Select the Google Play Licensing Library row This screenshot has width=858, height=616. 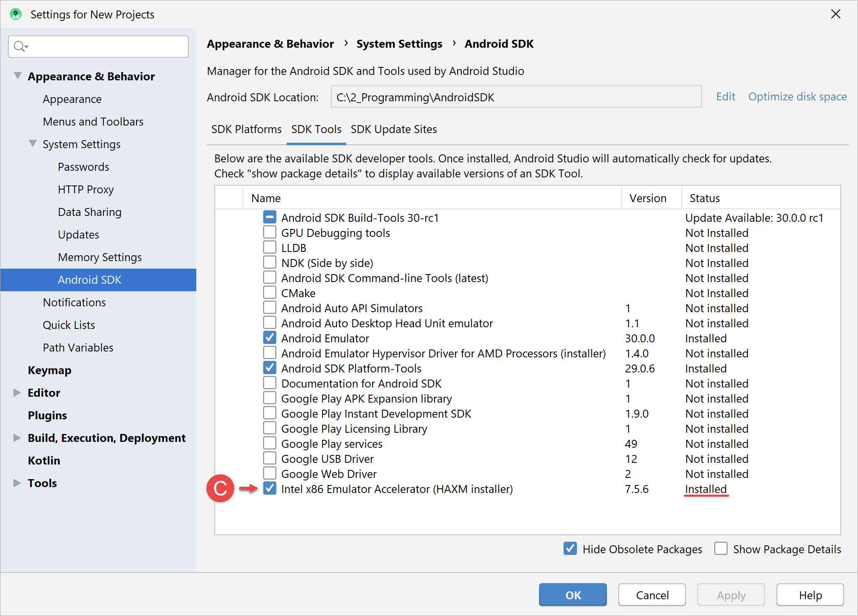pyautogui.click(x=527, y=429)
